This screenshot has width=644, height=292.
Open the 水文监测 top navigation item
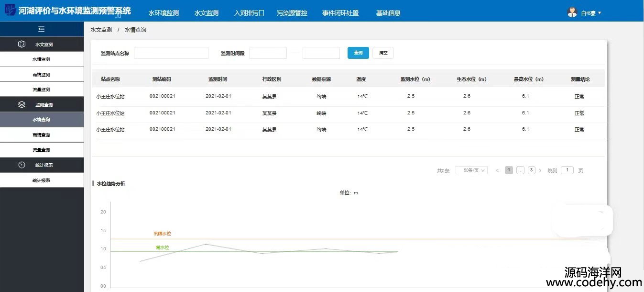(207, 13)
